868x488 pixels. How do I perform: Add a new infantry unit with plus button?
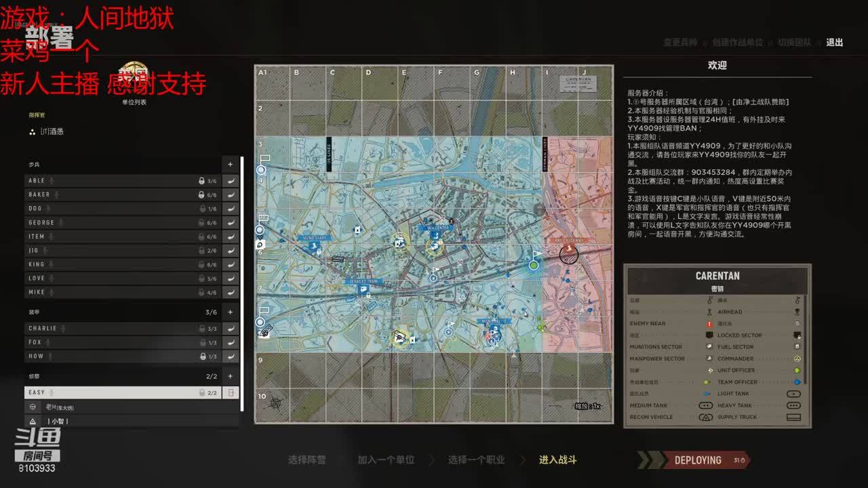coord(231,165)
